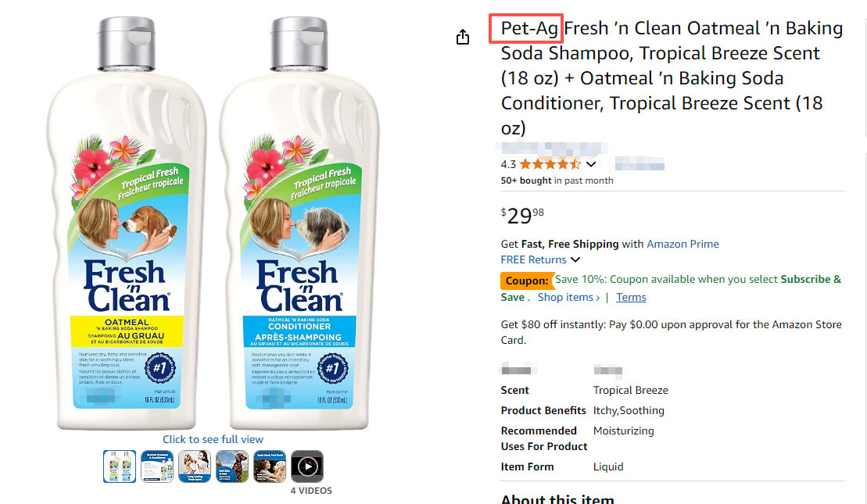Click the Oatmeal shampoo bottle image

(127, 227)
